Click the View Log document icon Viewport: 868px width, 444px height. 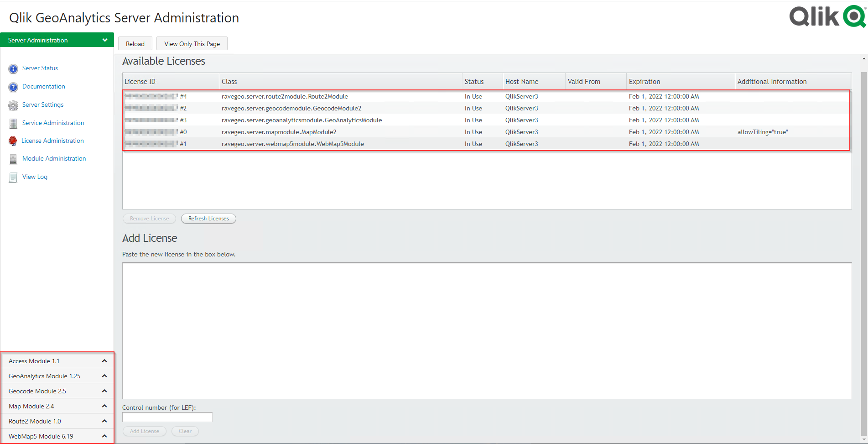[x=13, y=177]
